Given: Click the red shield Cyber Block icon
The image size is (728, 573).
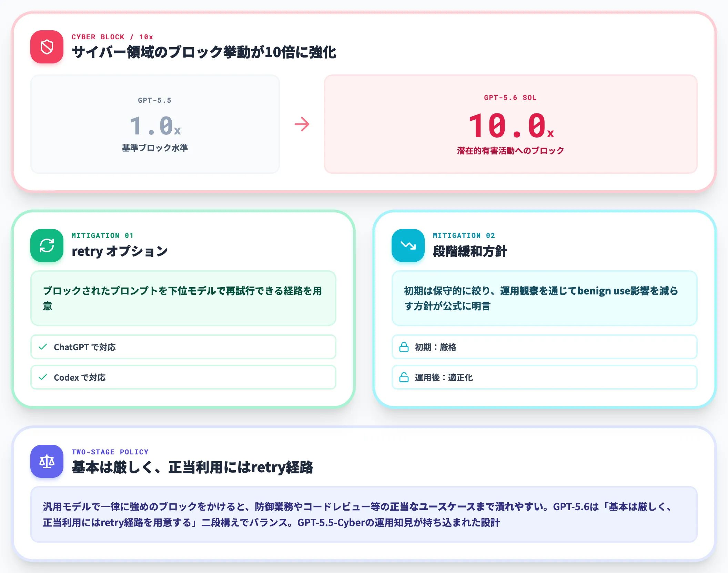Looking at the screenshot, I should pos(47,47).
